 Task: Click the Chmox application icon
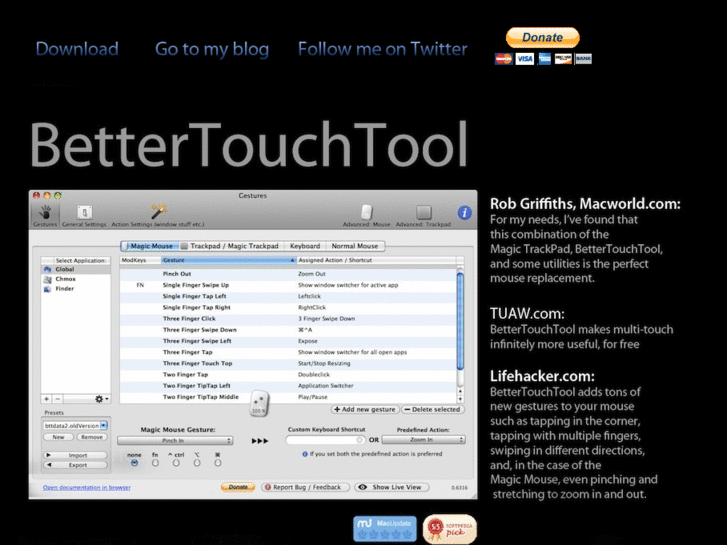click(x=47, y=279)
